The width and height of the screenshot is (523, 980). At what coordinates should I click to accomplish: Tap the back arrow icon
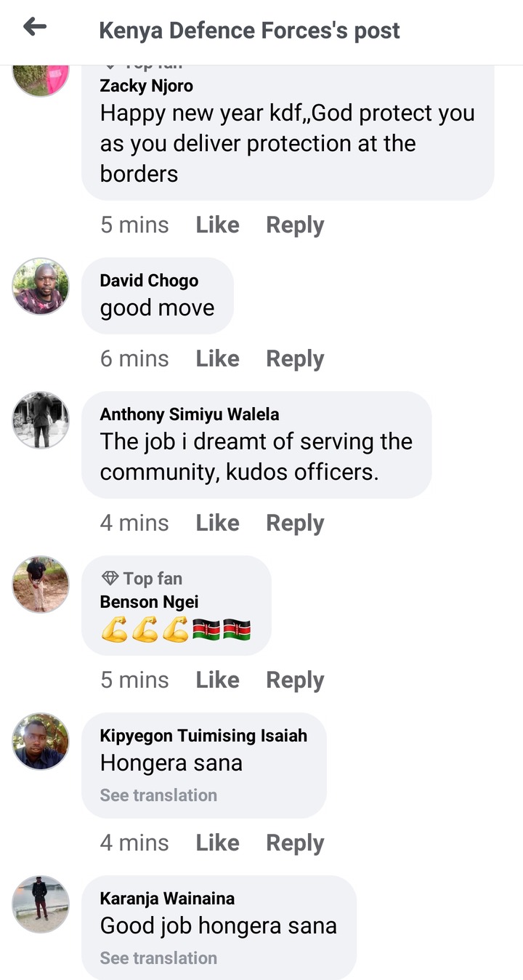35,28
